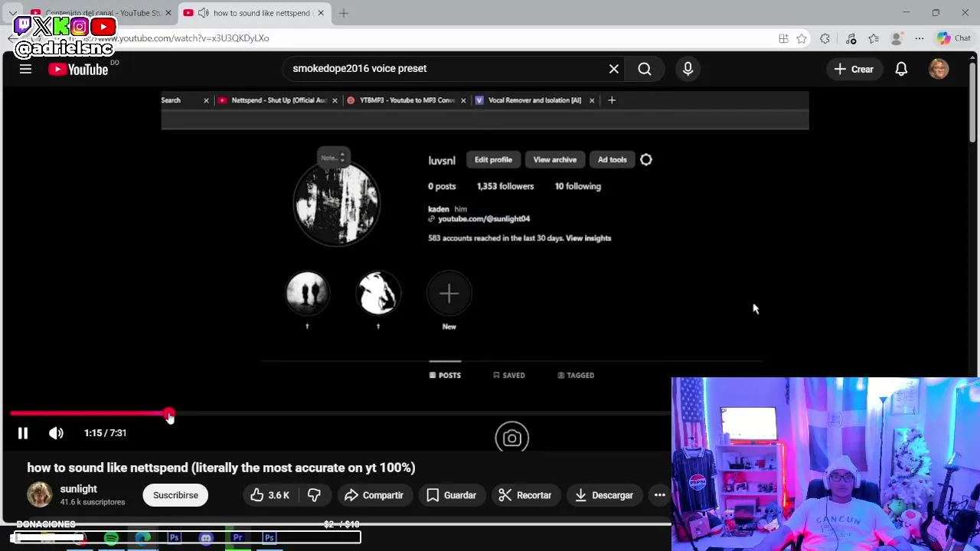Save video to playlist with Guardar

point(452,495)
